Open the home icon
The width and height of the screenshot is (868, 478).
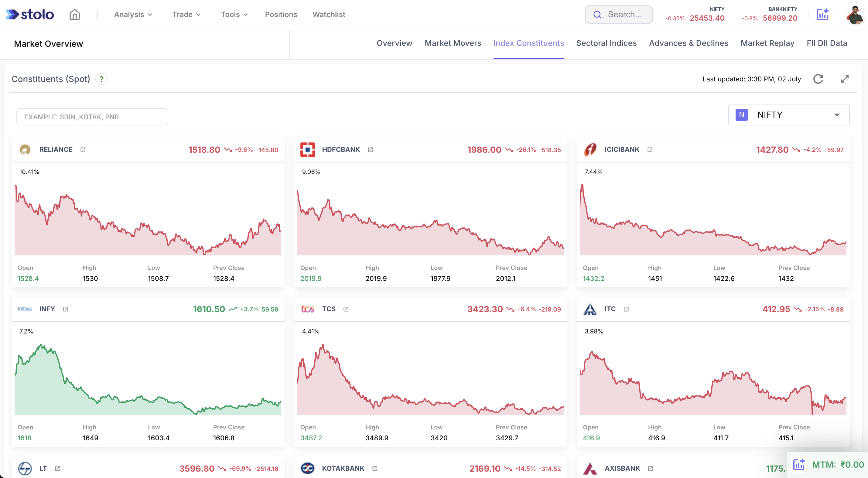[x=74, y=15]
